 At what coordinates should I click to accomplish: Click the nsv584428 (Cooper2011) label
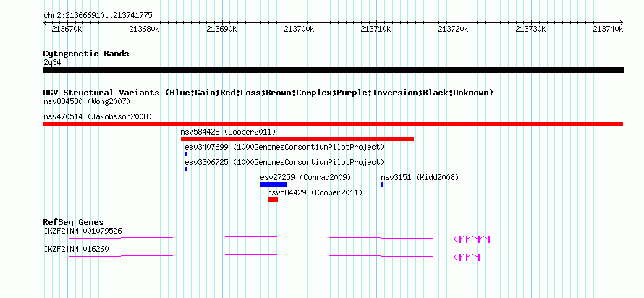tap(228, 132)
